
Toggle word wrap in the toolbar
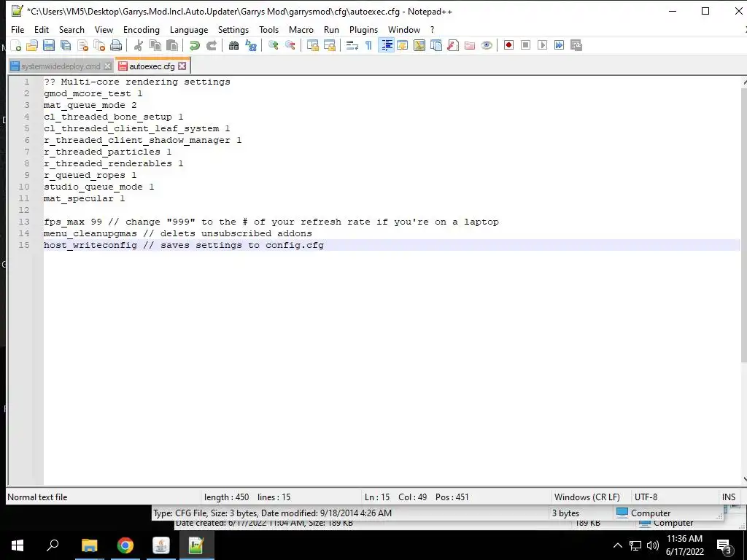352,45
